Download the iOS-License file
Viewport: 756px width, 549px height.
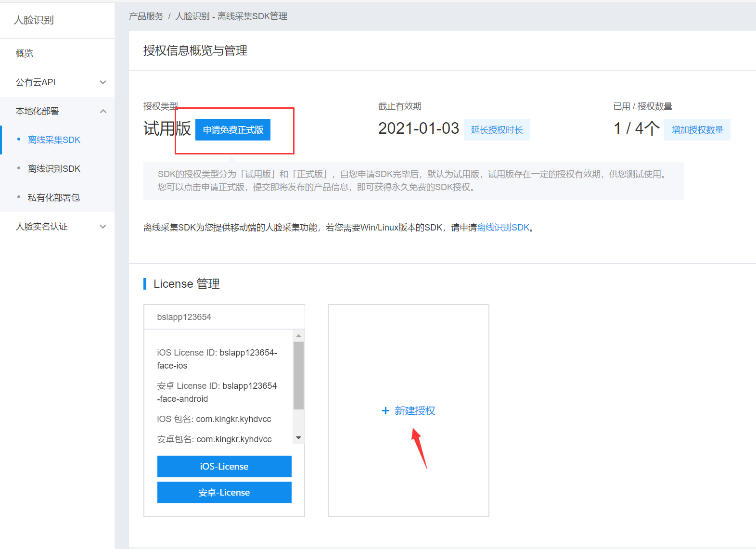pos(224,467)
